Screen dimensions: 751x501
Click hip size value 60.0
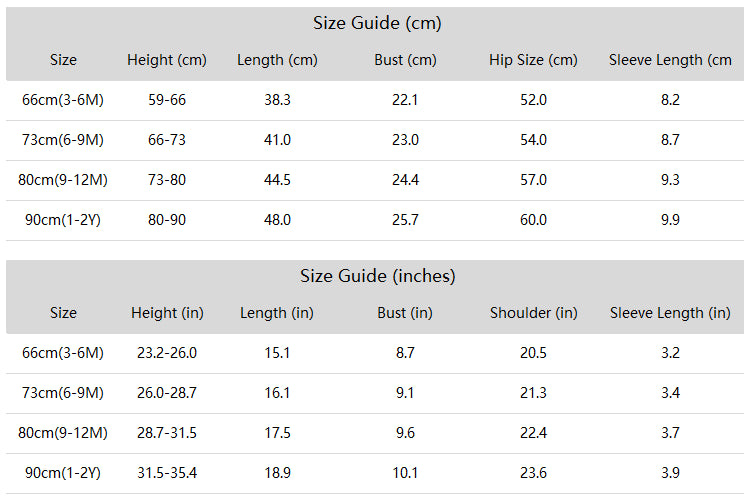[533, 220]
